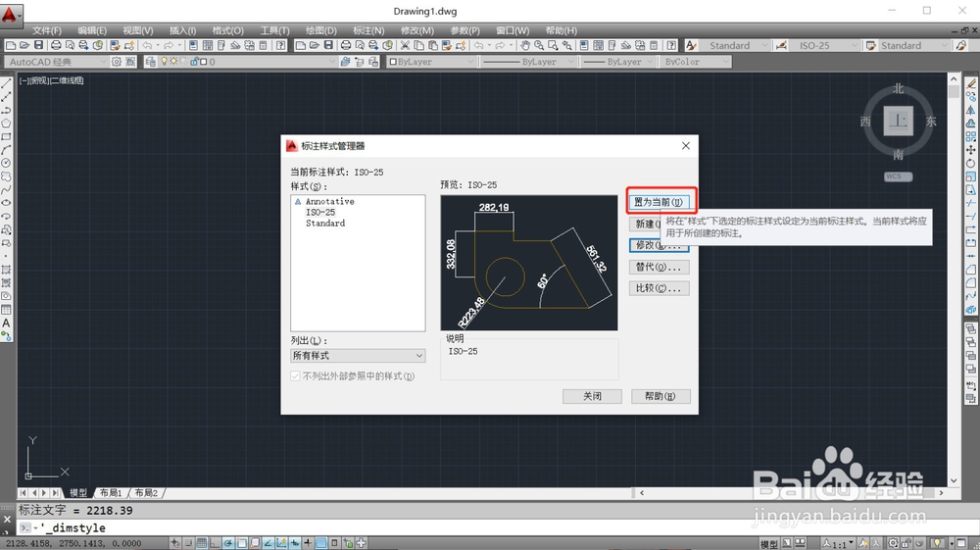Open the Standard text style dropdown
This screenshot has height=550, width=980.
(x=734, y=45)
